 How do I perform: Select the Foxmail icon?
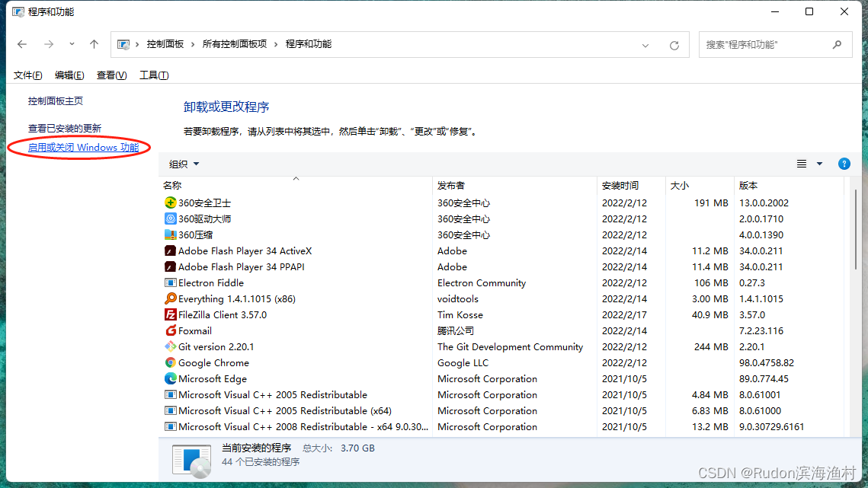[171, 331]
